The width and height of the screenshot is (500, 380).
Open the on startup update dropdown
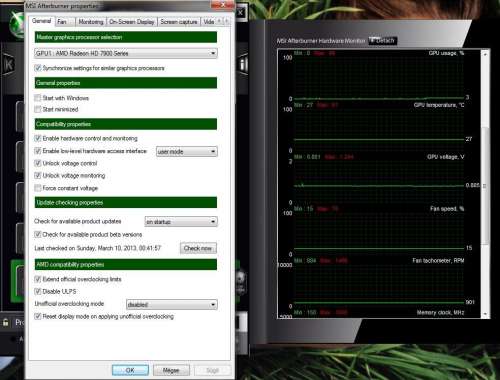tap(181, 222)
